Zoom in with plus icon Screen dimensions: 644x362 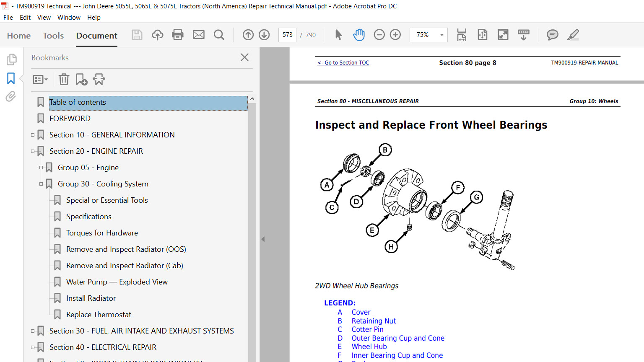click(395, 35)
